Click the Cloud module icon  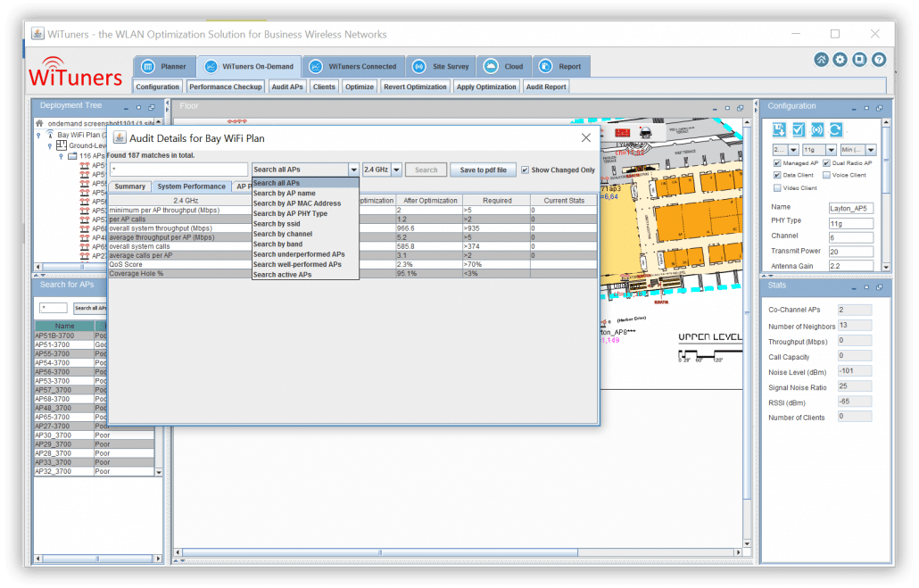[x=491, y=66]
